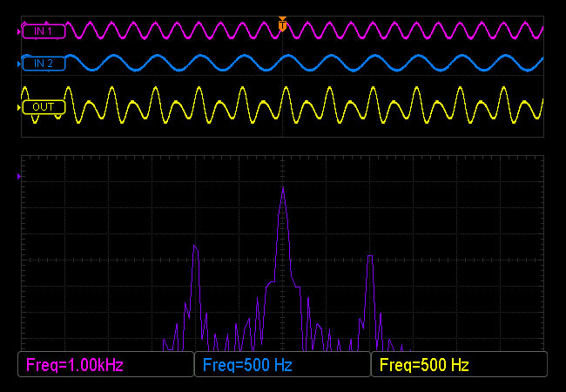Click the orange trigger position marker
Screen dimensions: 566x392
coord(282,24)
